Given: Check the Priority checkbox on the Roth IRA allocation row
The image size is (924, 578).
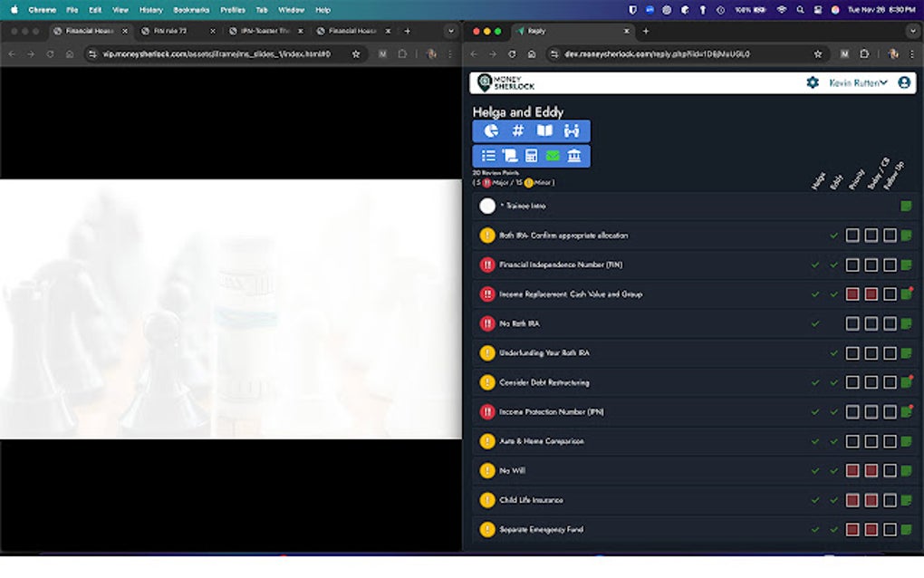Looking at the screenshot, I should 852,235.
